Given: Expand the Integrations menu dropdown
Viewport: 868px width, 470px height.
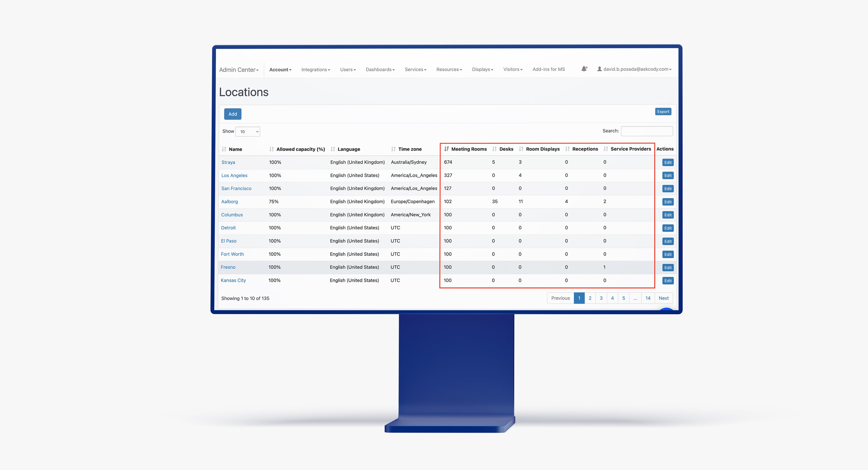Looking at the screenshot, I should click(316, 70).
